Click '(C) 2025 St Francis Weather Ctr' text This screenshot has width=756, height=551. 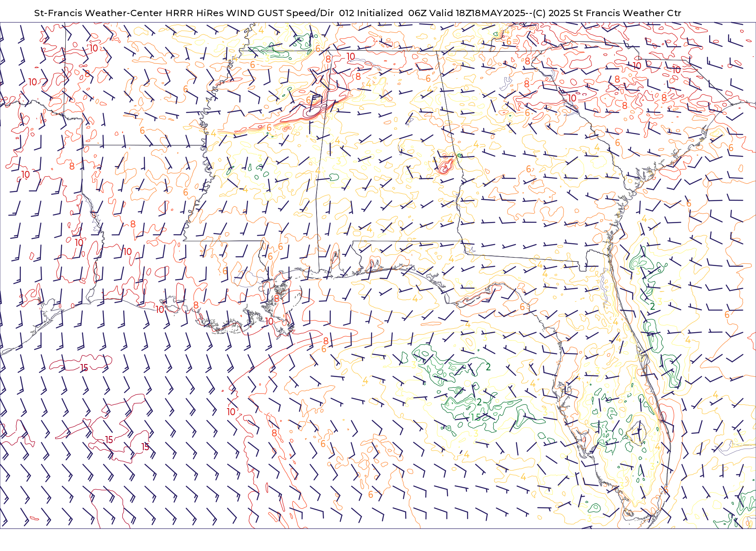click(x=607, y=13)
